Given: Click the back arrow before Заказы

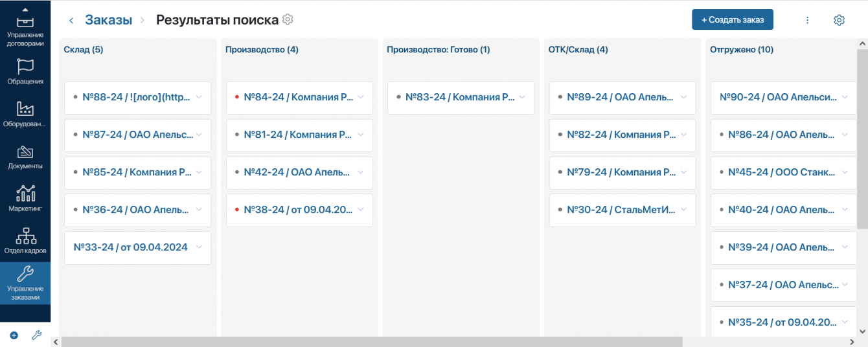Looking at the screenshot, I should (71, 21).
